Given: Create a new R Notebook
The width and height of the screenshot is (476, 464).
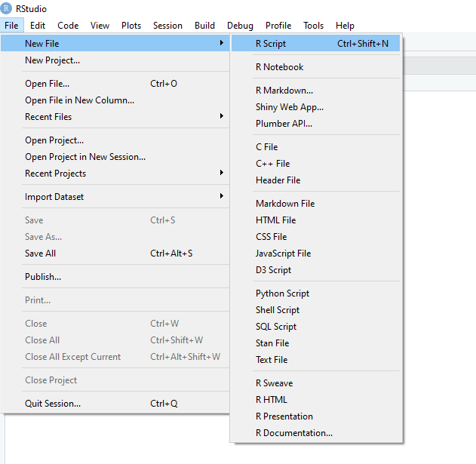Looking at the screenshot, I should click(279, 67).
